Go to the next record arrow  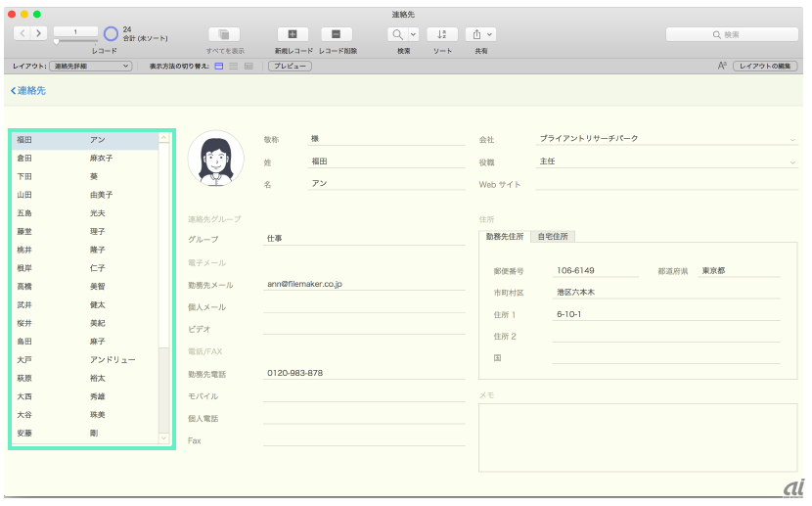point(39,34)
